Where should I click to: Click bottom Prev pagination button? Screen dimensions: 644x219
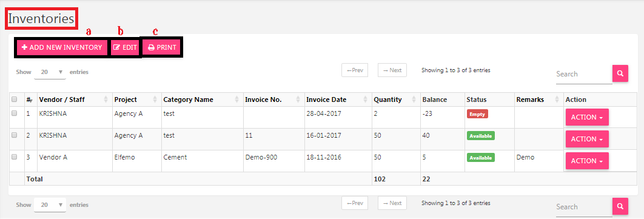point(355,203)
